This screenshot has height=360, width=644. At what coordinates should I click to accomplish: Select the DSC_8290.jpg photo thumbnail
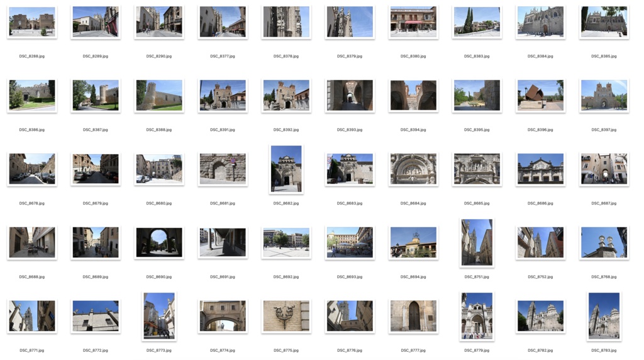coord(159,22)
